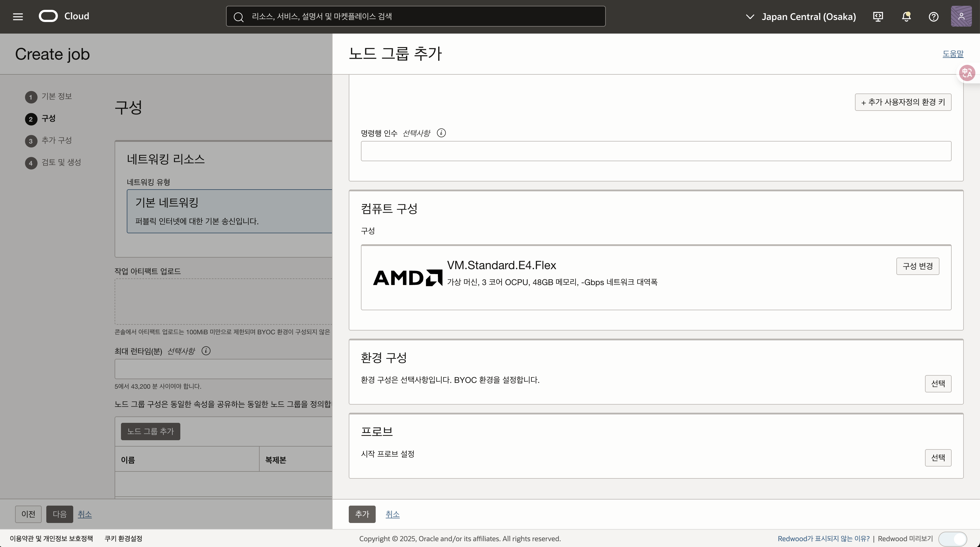The image size is (980, 547).
Task: Open the 도움말 link
Action: pyautogui.click(x=953, y=54)
